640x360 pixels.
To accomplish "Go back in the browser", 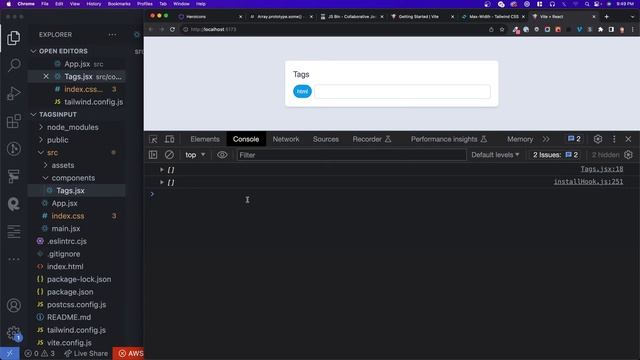I will point(151,29).
